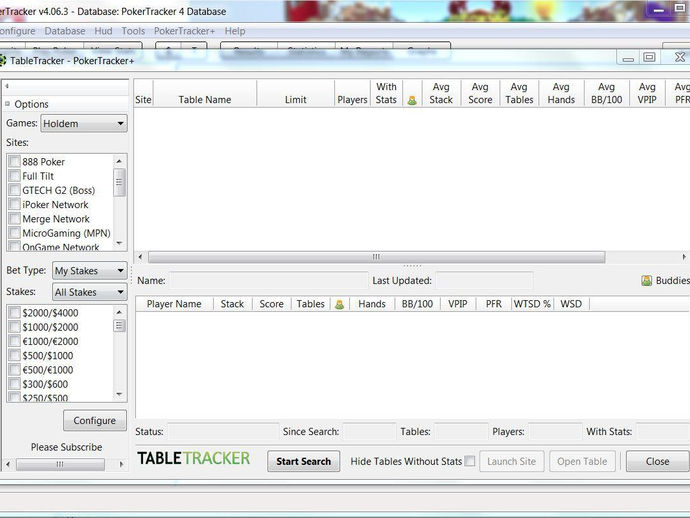Open the Database menu
The height and width of the screenshot is (518, 690).
click(x=65, y=31)
